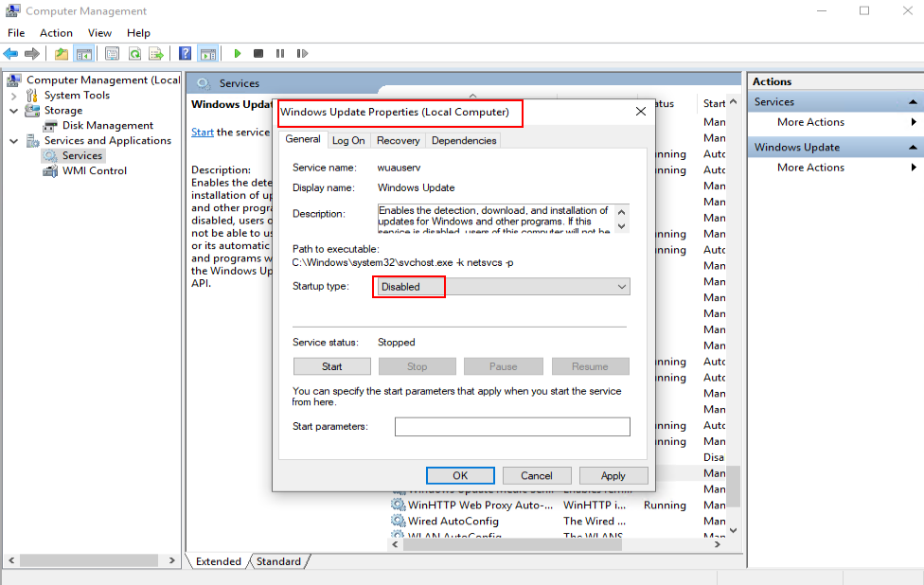Click the Back arrow toolbar icon
This screenshot has width=924, height=585.
pyautogui.click(x=10, y=54)
